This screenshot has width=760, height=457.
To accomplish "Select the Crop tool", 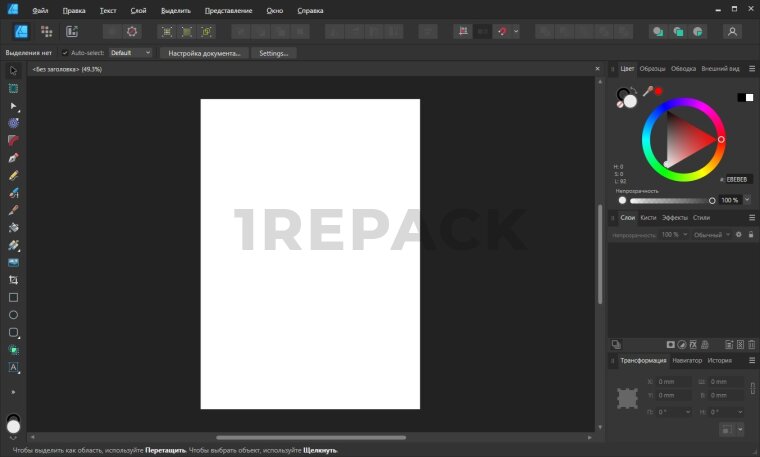I will [x=14, y=280].
